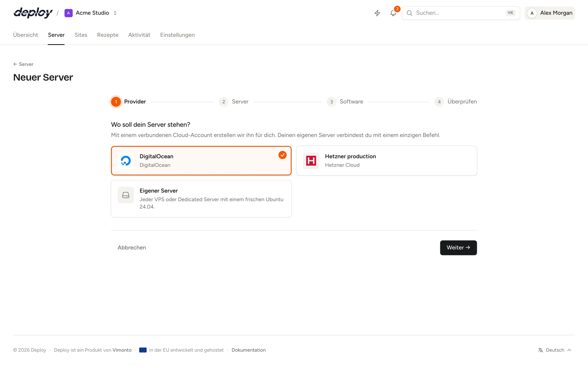The image size is (588, 368).
Task: Go to the Übersicht tab
Action: tap(26, 35)
